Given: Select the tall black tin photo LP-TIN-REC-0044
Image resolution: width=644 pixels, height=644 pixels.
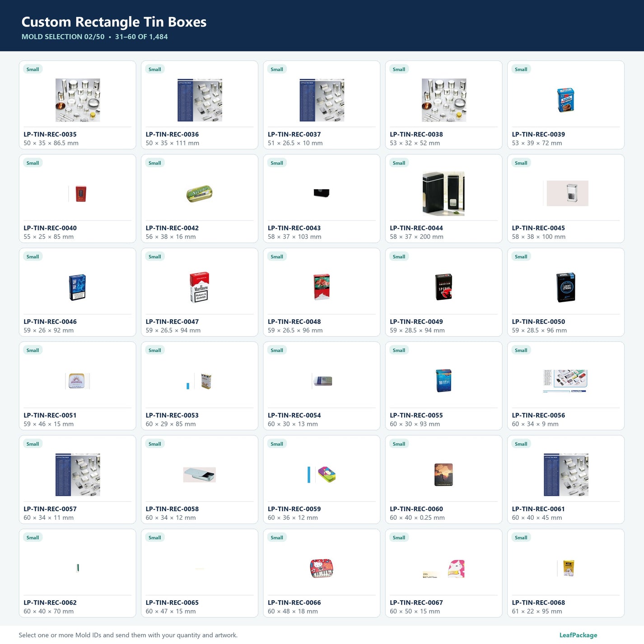Looking at the screenshot, I should tap(443, 194).
